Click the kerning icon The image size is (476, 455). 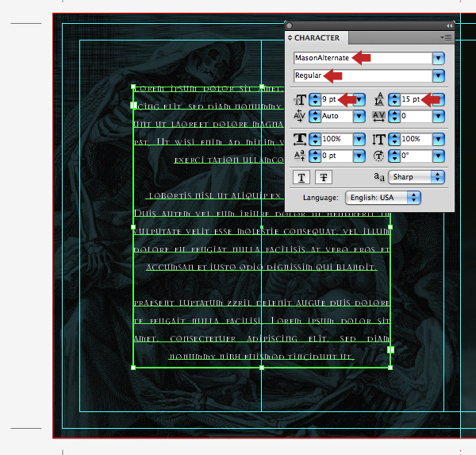click(299, 116)
